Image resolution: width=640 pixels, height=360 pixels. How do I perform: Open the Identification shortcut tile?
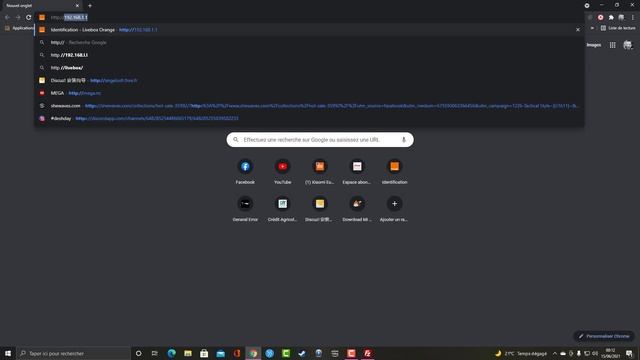pos(394,171)
